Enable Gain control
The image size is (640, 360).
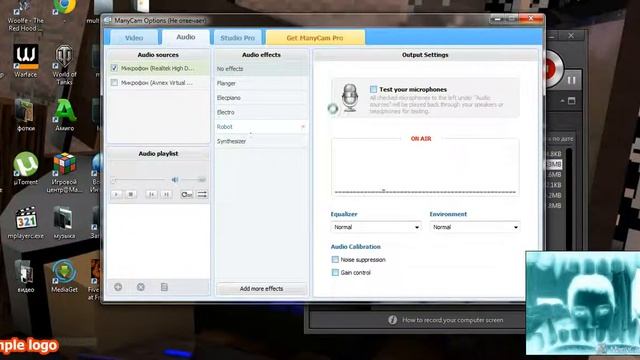click(335, 272)
